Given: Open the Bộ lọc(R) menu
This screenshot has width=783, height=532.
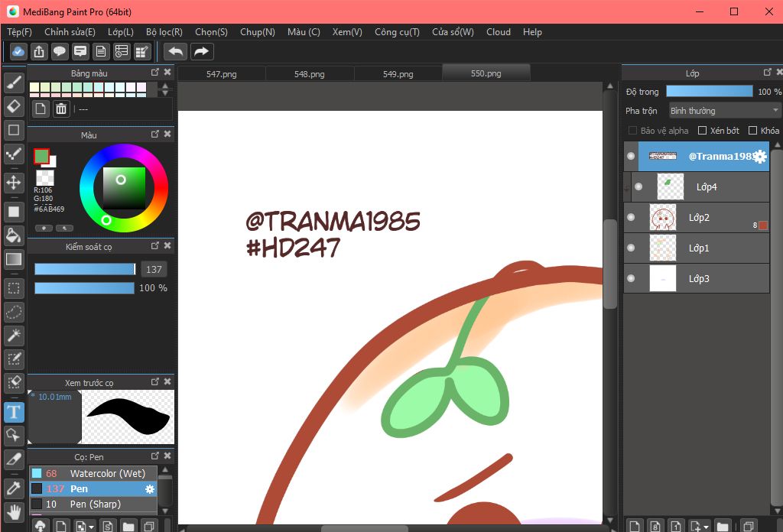Looking at the screenshot, I should coord(164,32).
